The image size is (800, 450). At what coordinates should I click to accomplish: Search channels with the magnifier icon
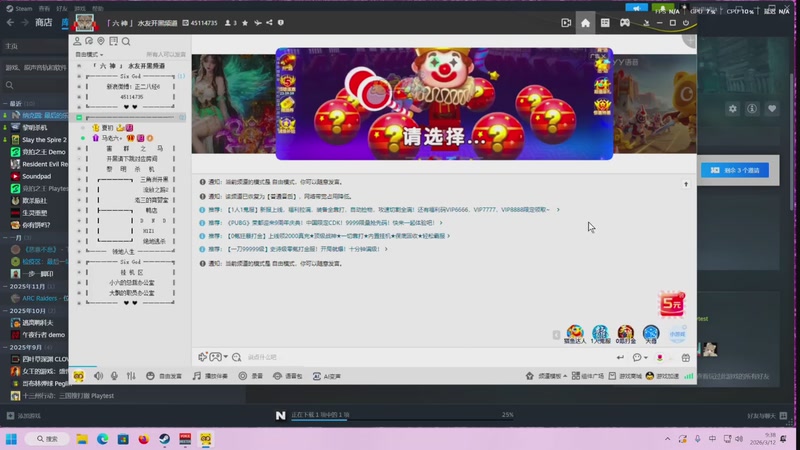tap(126, 42)
